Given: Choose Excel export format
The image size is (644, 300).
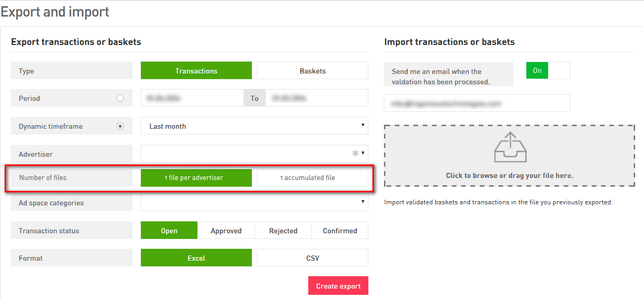Looking at the screenshot, I should [x=196, y=258].
